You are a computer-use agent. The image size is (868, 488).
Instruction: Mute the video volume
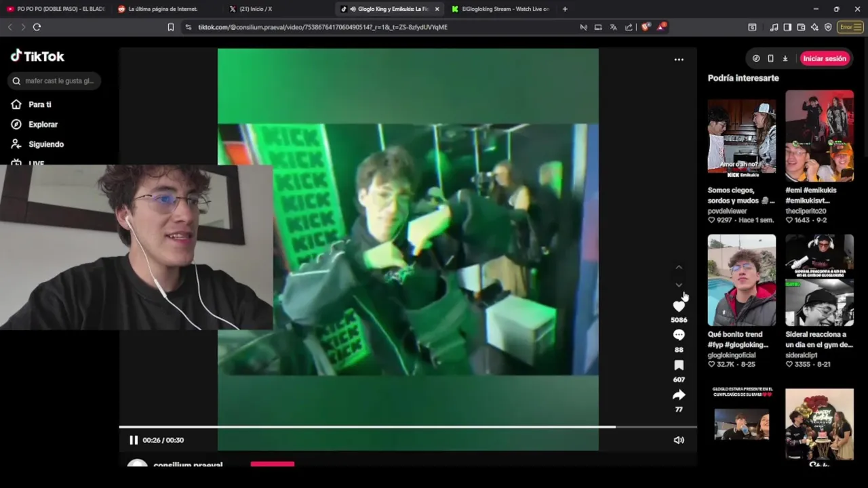679,440
